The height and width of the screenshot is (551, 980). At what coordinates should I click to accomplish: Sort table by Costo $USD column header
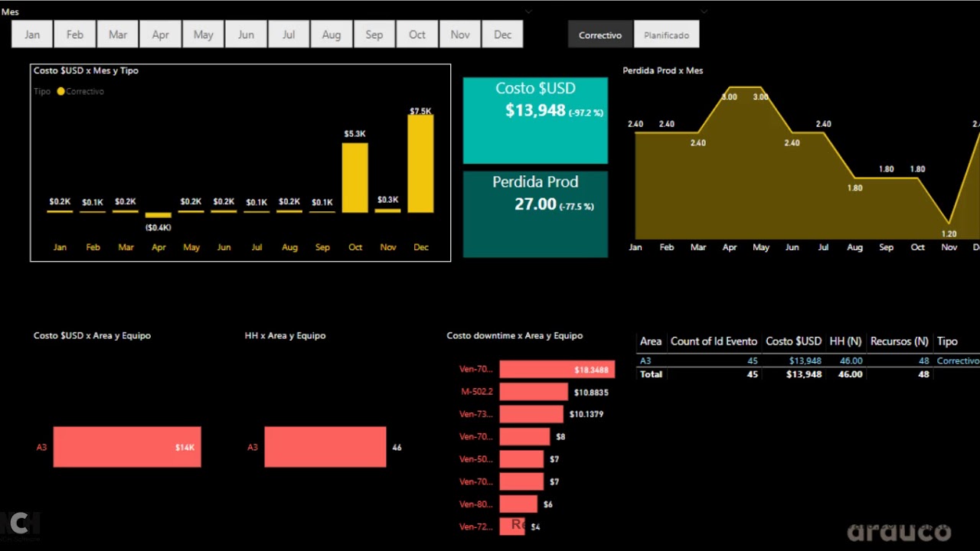[x=793, y=341]
